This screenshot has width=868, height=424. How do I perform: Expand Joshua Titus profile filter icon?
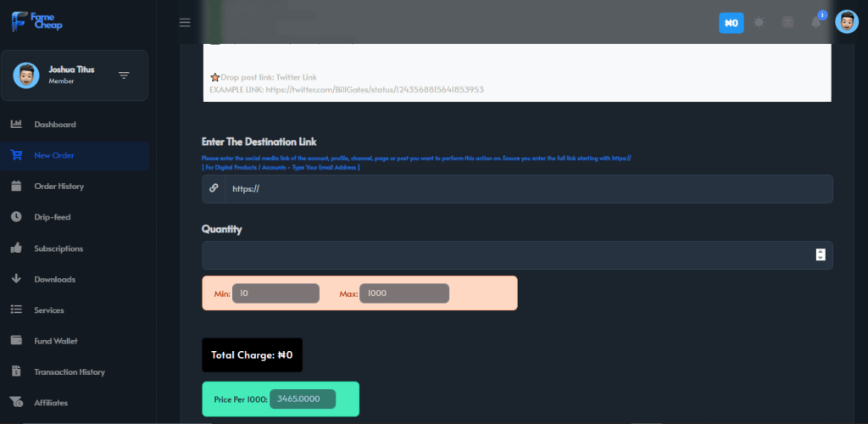pyautogui.click(x=124, y=75)
